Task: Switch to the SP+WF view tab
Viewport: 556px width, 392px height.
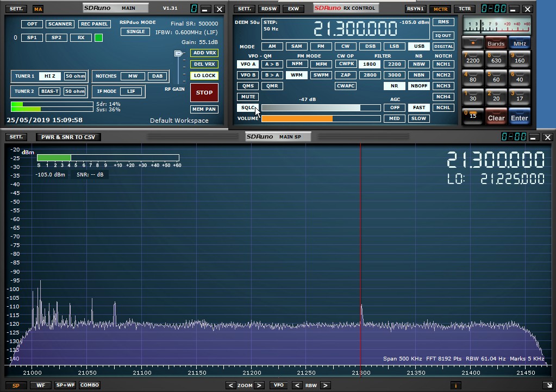Action: pyautogui.click(x=65, y=385)
